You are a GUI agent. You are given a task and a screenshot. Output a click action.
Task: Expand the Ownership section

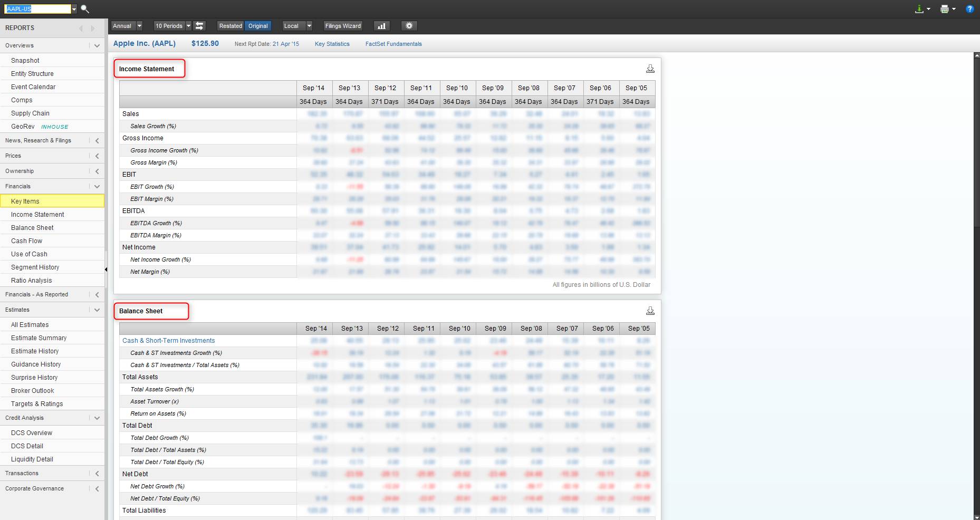[97, 171]
